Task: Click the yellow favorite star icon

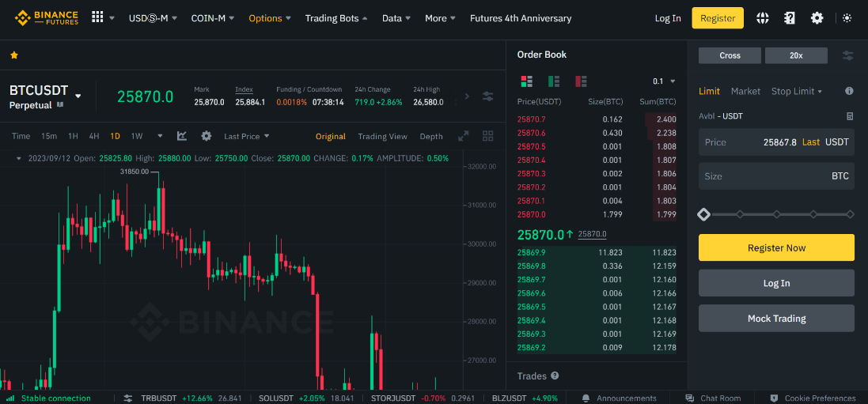Action: 14,55
